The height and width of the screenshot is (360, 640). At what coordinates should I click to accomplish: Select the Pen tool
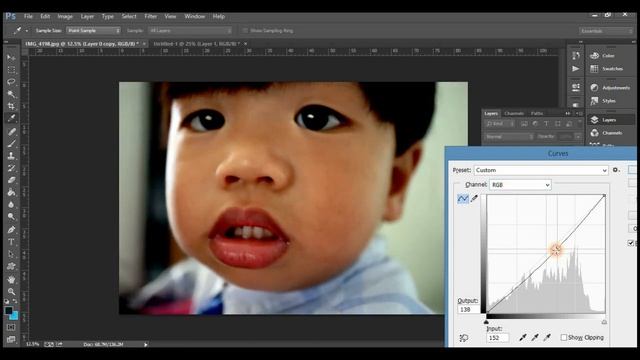click(11, 230)
